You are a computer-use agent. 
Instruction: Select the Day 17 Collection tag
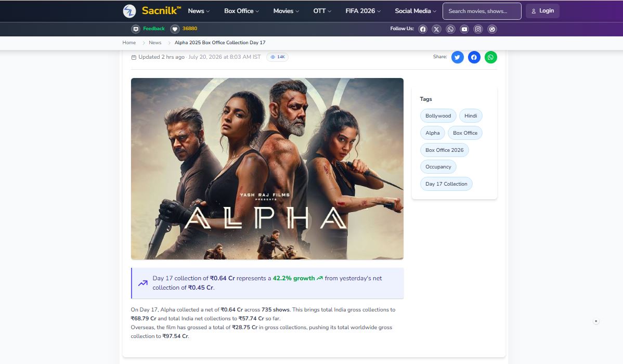coord(446,184)
